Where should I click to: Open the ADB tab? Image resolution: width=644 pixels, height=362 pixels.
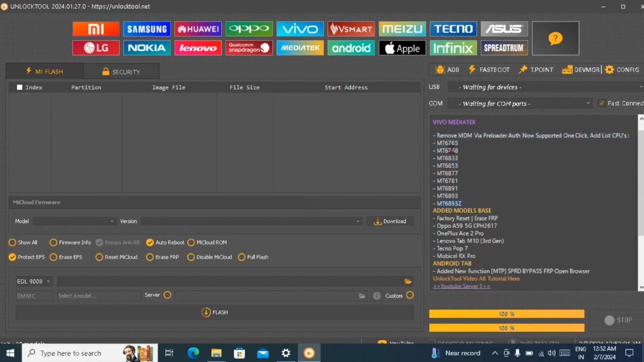point(447,70)
